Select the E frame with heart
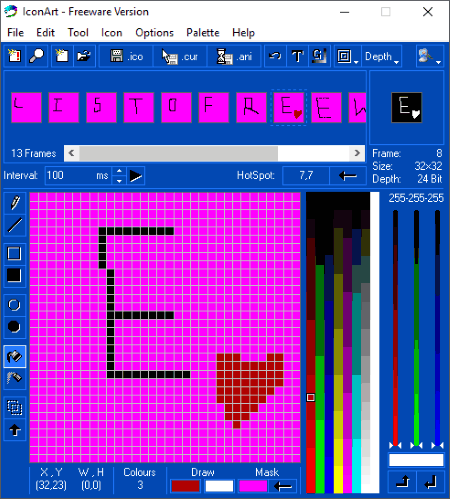The image size is (450, 499). coord(289,107)
